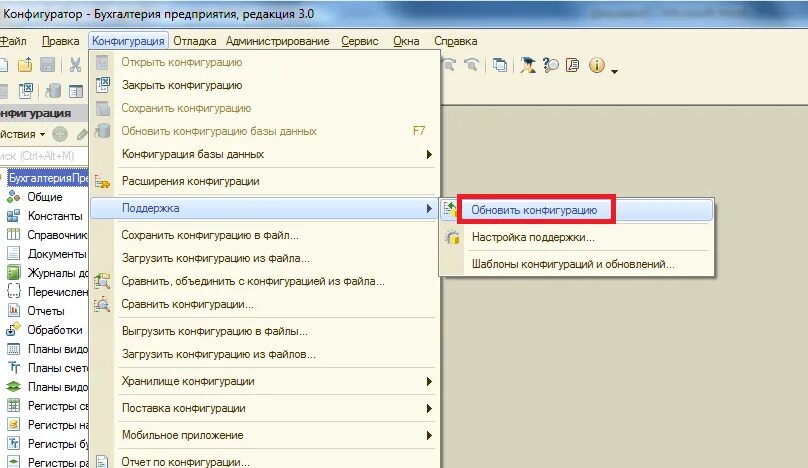Open the Файл menu
Image resolution: width=808 pixels, height=468 pixels.
pyautogui.click(x=13, y=41)
